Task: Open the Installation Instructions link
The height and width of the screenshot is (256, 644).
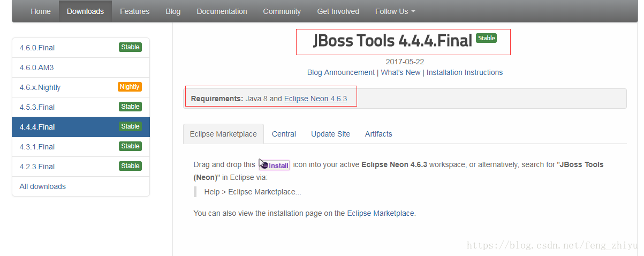Action: (465, 72)
